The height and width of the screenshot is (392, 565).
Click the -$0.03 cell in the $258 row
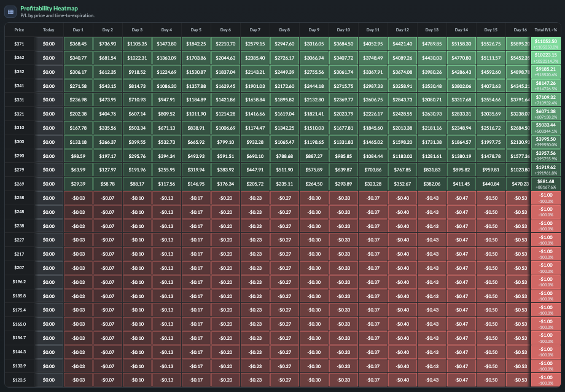click(78, 198)
